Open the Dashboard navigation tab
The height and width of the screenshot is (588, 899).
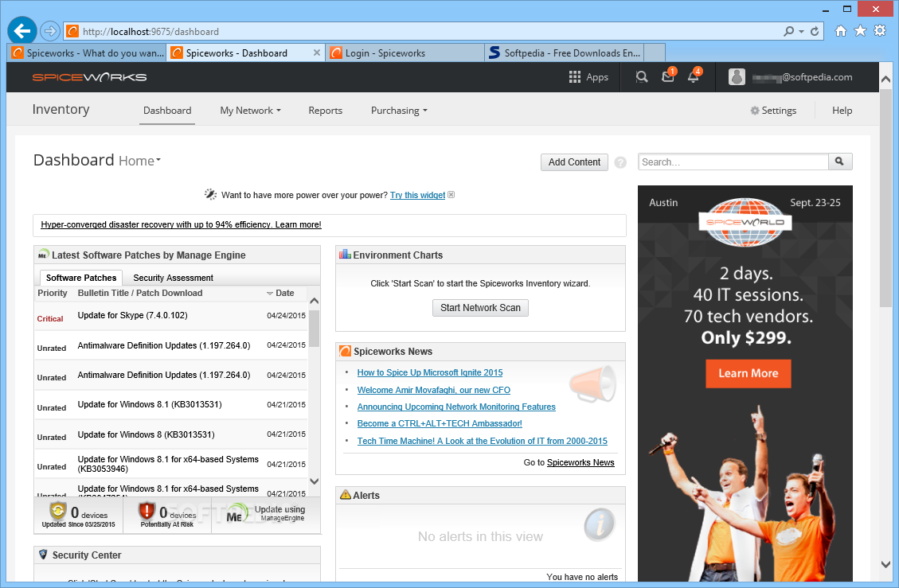click(167, 111)
